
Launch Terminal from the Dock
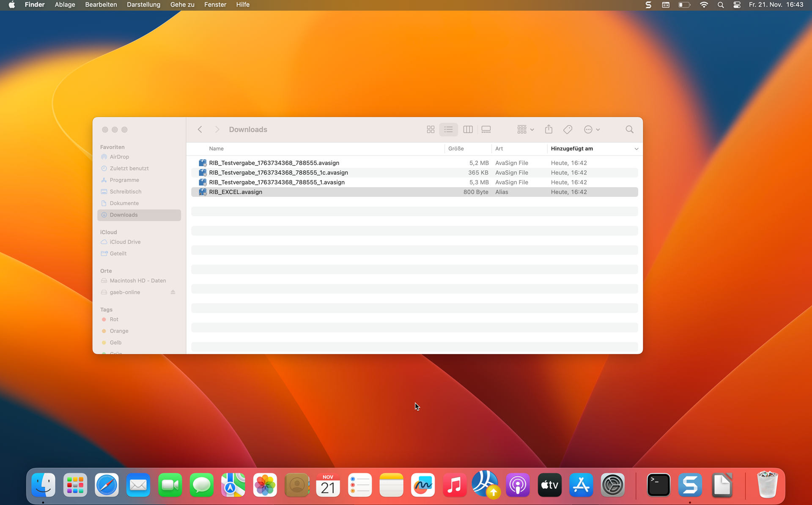[x=658, y=485]
